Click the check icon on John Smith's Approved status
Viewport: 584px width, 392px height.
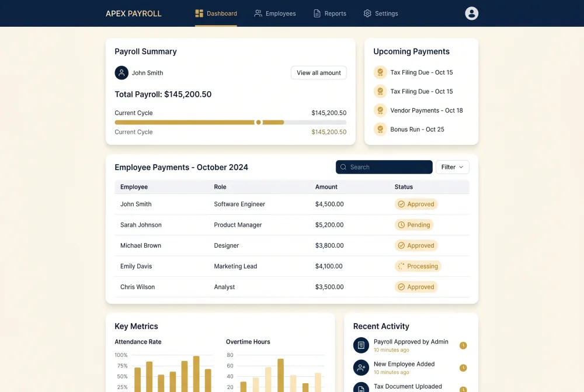pyautogui.click(x=401, y=204)
